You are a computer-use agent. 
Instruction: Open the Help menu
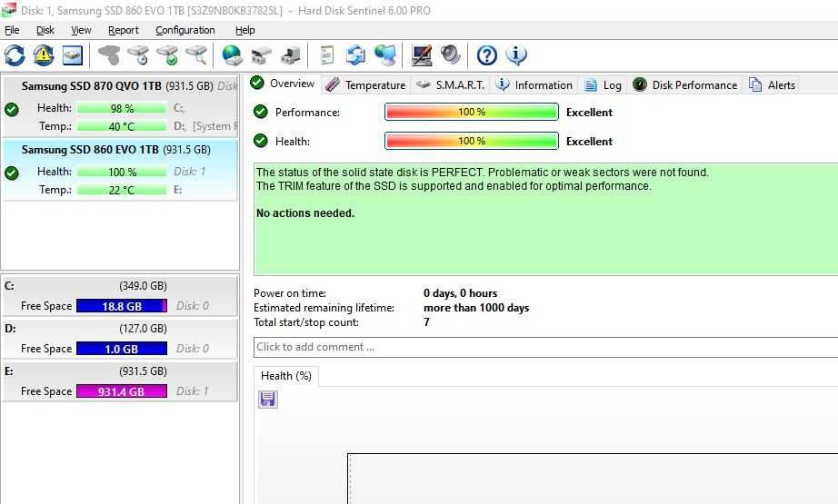(x=244, y=31)
